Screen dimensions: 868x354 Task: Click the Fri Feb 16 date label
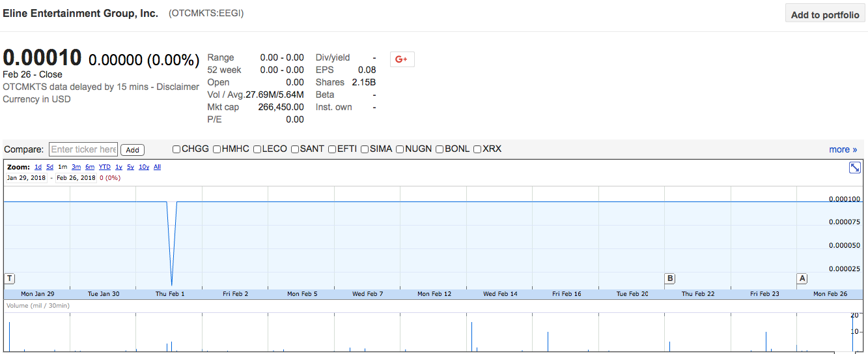click(567, 294)
